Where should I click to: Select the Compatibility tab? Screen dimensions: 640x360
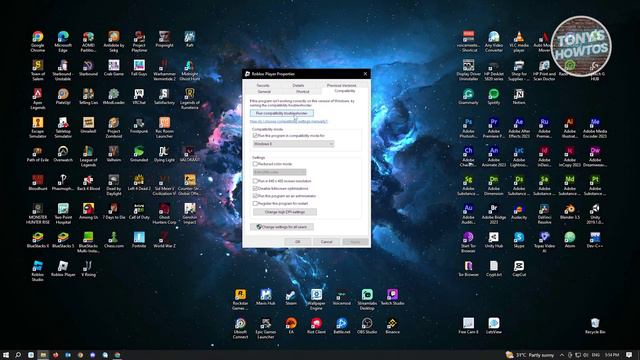tap(344, 91)
